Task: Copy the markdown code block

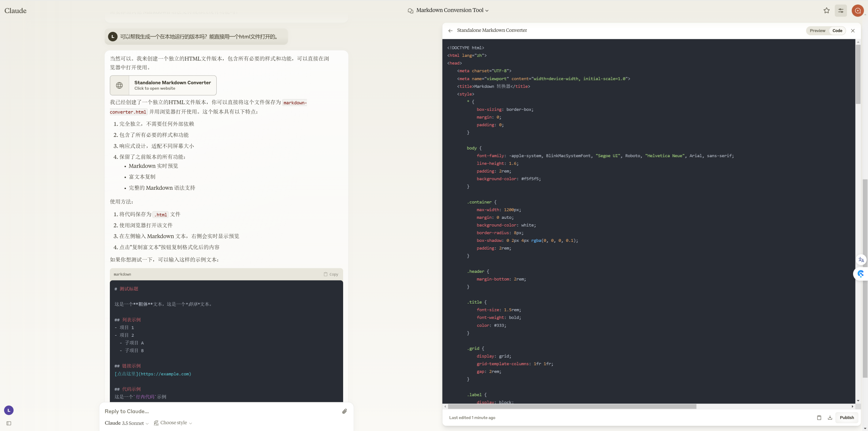Action: [x=331, y=274]
